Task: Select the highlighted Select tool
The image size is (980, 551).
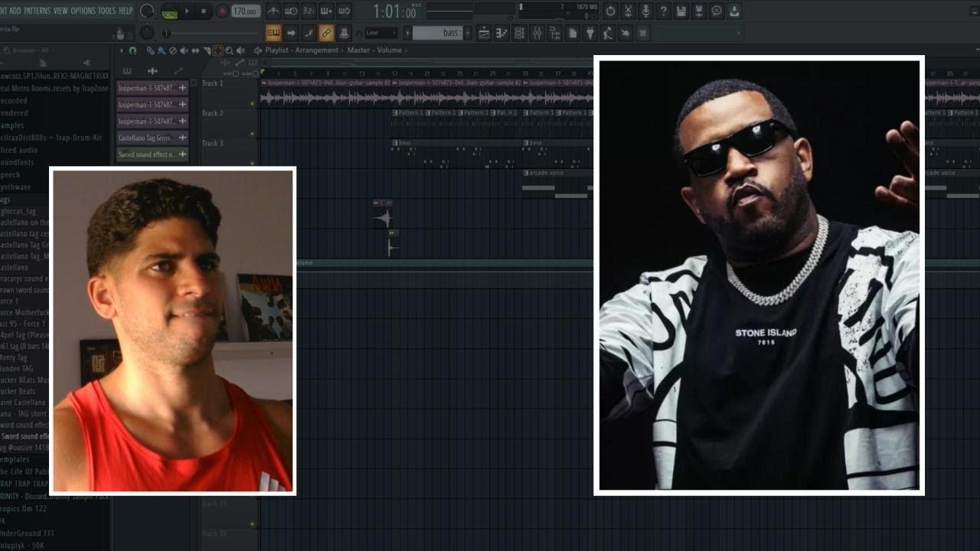Action: [x=218, y=51]
